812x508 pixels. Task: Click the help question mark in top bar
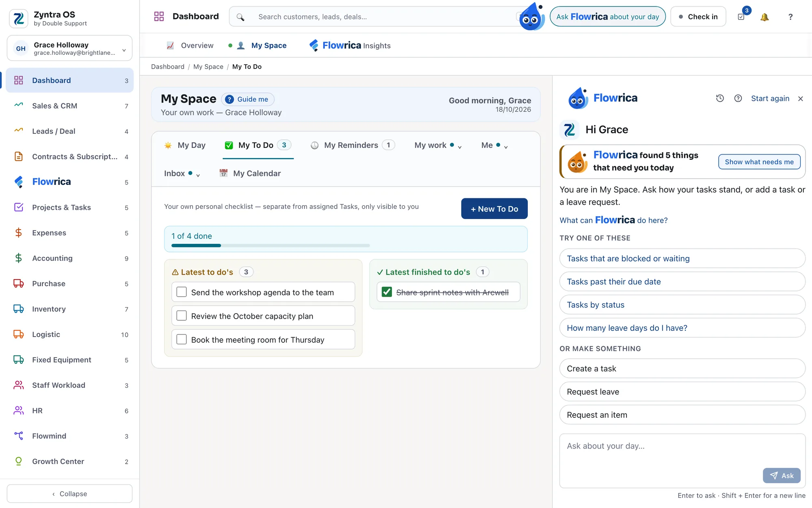[790, 17]
